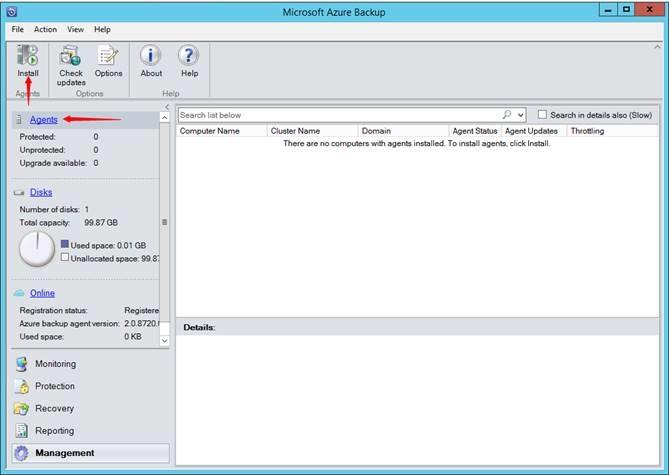The width and height of the screenshot is (669, 475).
Task: Switch to the Monitoring workspace
Action: tap(55, 364)
